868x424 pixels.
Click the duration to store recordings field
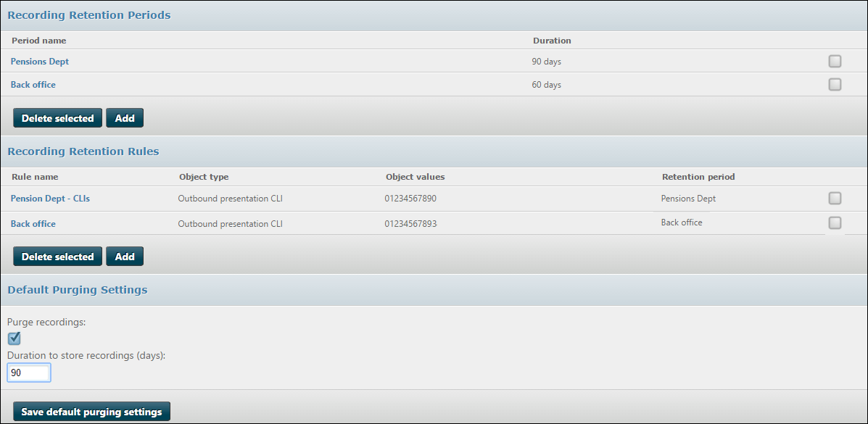point(29,373)
